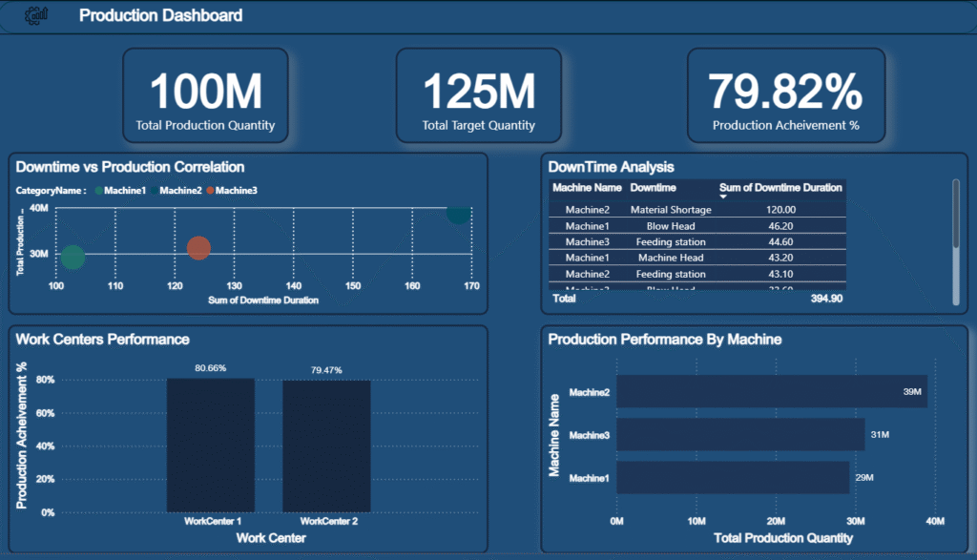Click the Total Production Quantity card
The height and width of the screenshot is (560, 977).
(205, 95)
